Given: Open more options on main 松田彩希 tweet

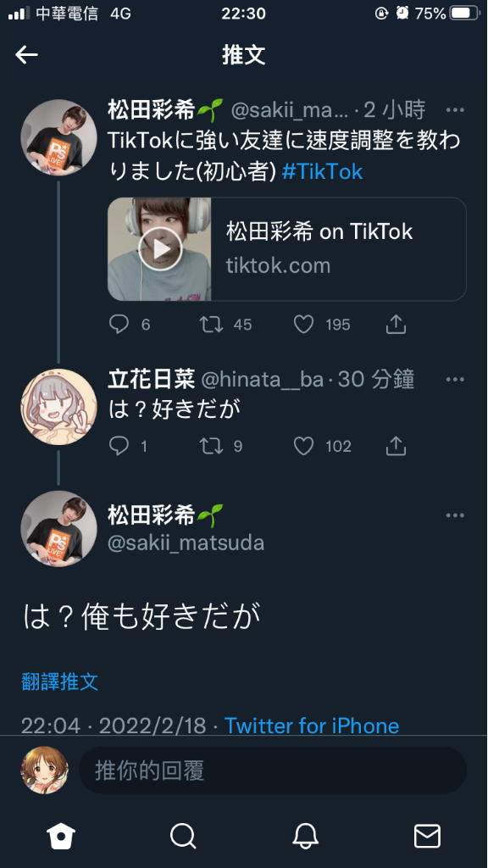Looking at the screenshot, I should [455, 515].
